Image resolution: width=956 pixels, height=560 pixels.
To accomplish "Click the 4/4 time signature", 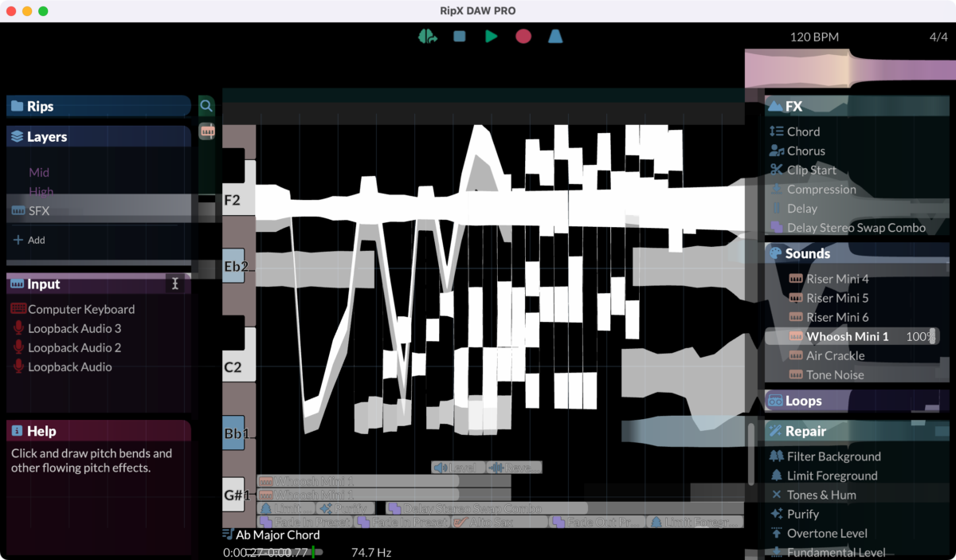I will 938,37.
